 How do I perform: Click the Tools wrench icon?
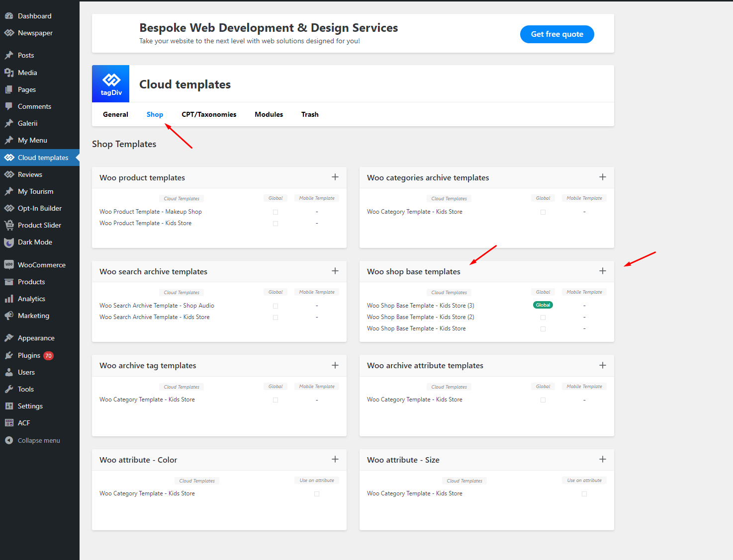[x=9, y=389]
